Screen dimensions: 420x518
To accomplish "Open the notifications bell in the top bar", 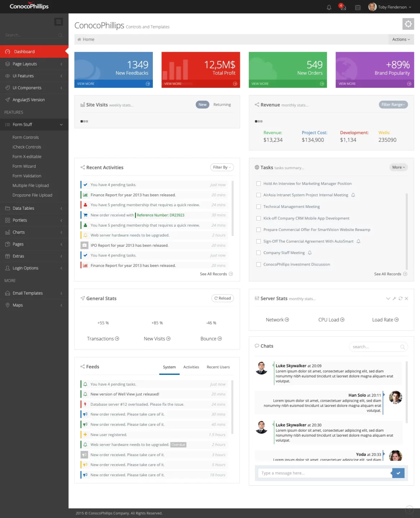I will (x=329, y=7).
